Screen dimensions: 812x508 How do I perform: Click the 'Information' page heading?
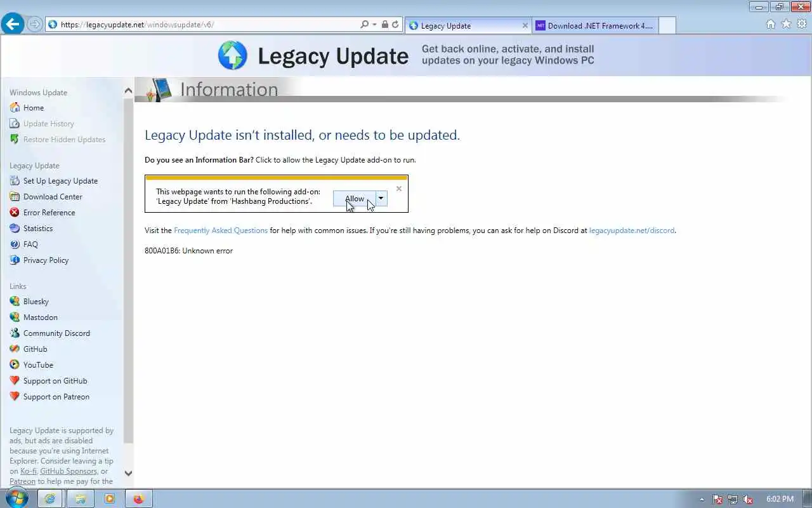coord(229,90)
